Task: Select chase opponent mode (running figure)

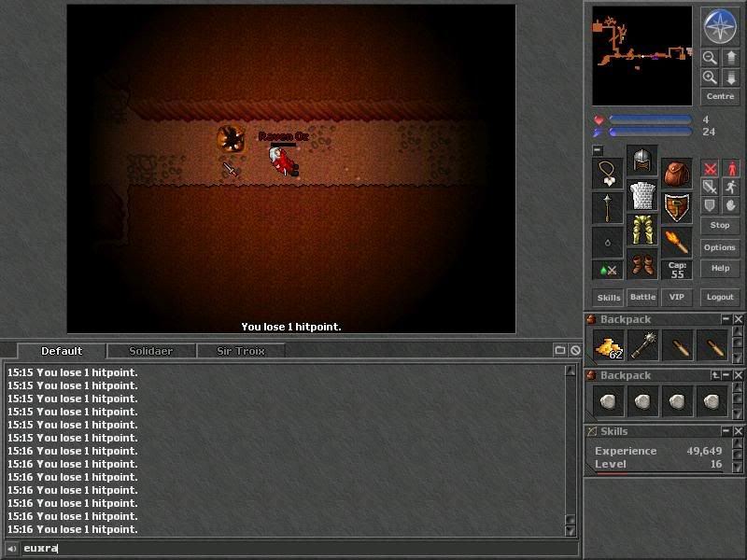Action: (731, 187)
